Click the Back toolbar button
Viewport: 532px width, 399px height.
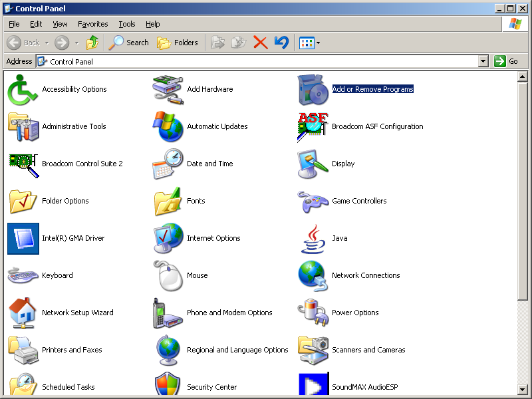click(23, 43)
